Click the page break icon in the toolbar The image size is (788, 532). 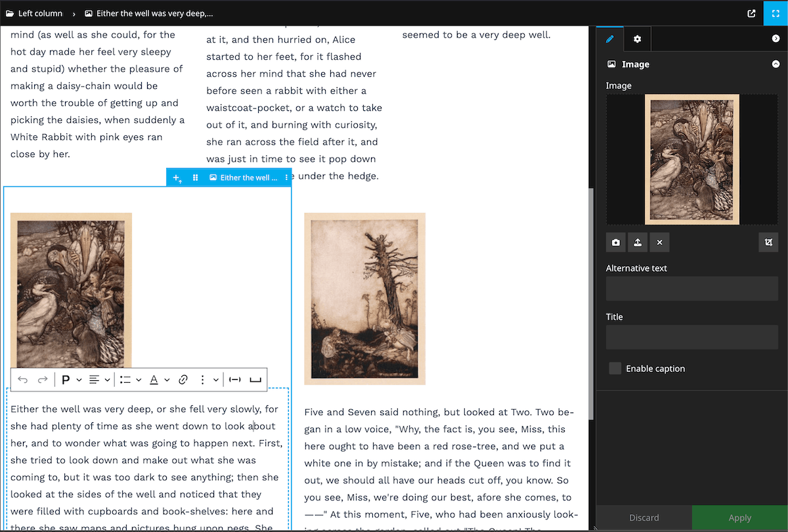coord(255,379)
